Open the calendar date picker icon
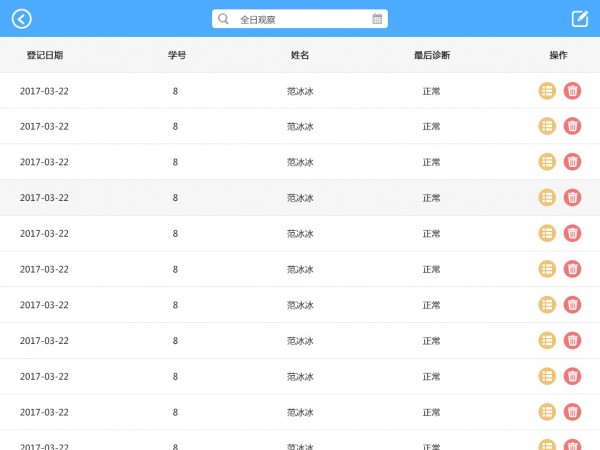Viewport: 600px width, 450px height. [377, 19]
